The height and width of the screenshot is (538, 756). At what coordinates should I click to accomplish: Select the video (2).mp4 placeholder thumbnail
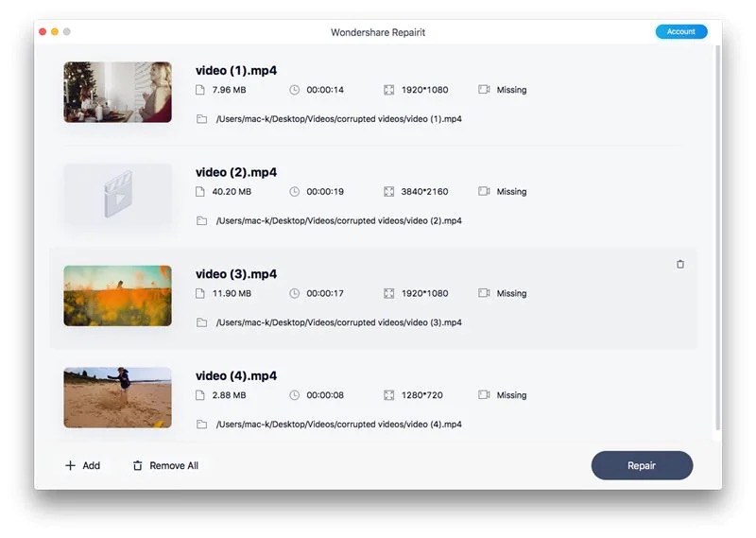(117, 194)
